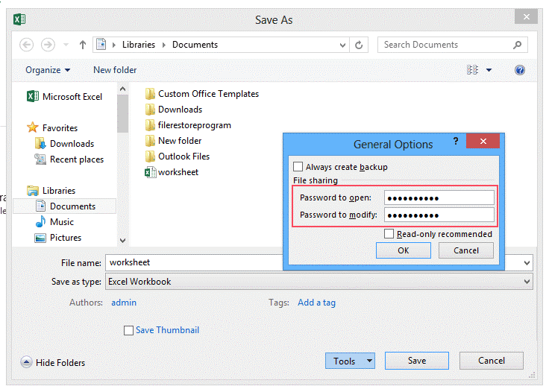Screen dimensions: 549x392
Task: Open the Music library
Action: [x=54, y=222]
